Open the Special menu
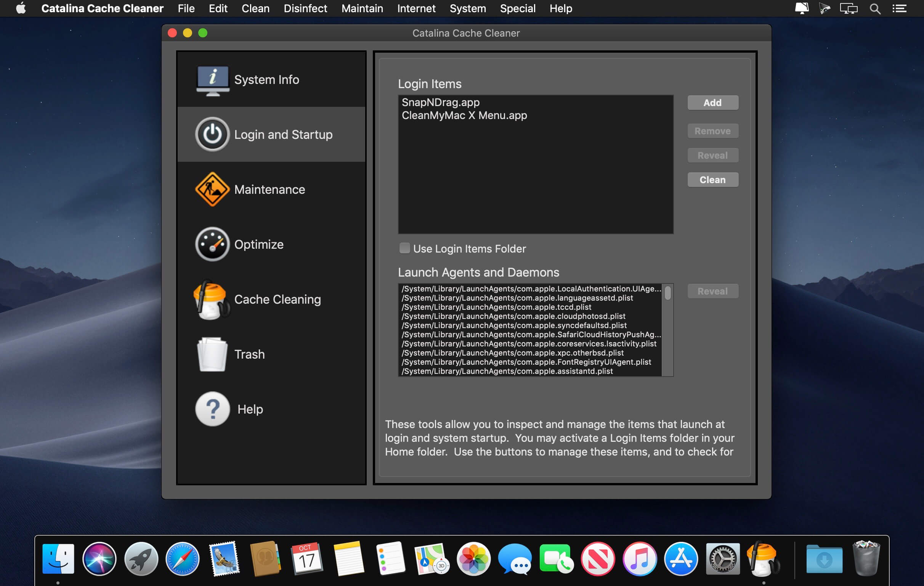924x586 pixels. 517,8
